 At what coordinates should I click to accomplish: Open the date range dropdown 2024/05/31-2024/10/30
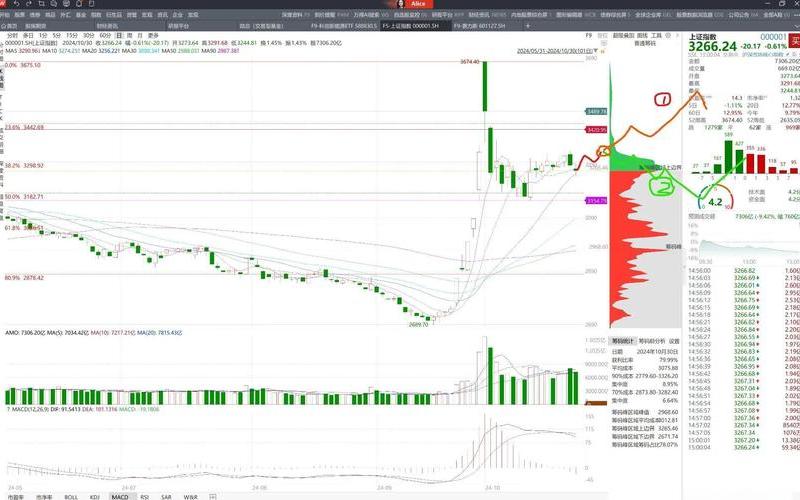[x=557, y=51]
